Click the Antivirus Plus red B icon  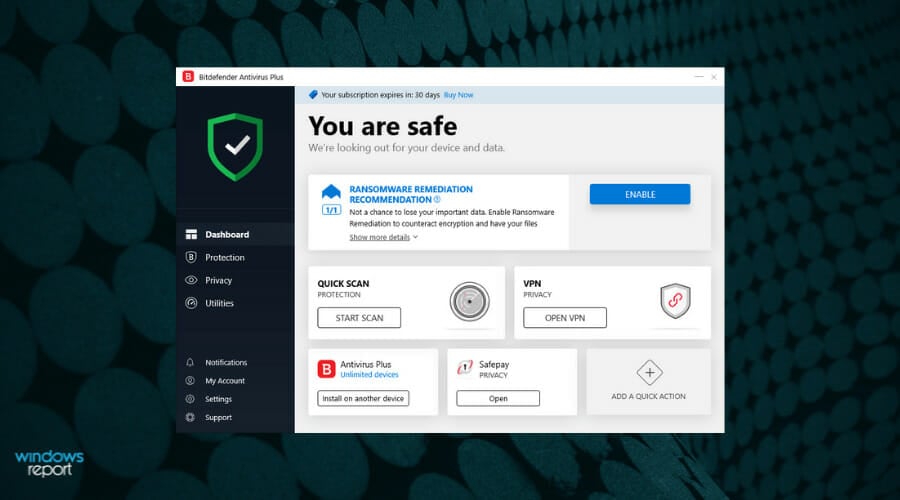click(x=327, y=369)
